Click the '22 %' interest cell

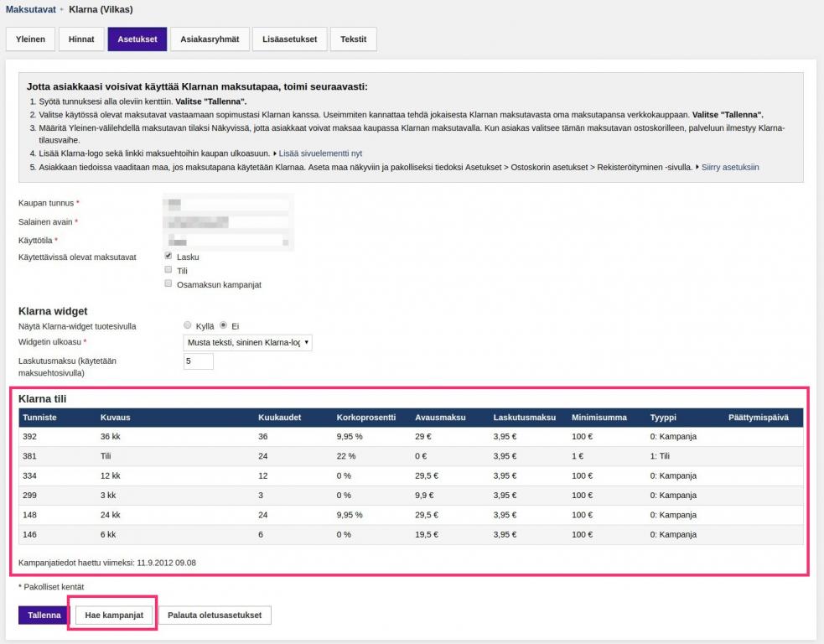pyautogui.click(x=346, y=456)
